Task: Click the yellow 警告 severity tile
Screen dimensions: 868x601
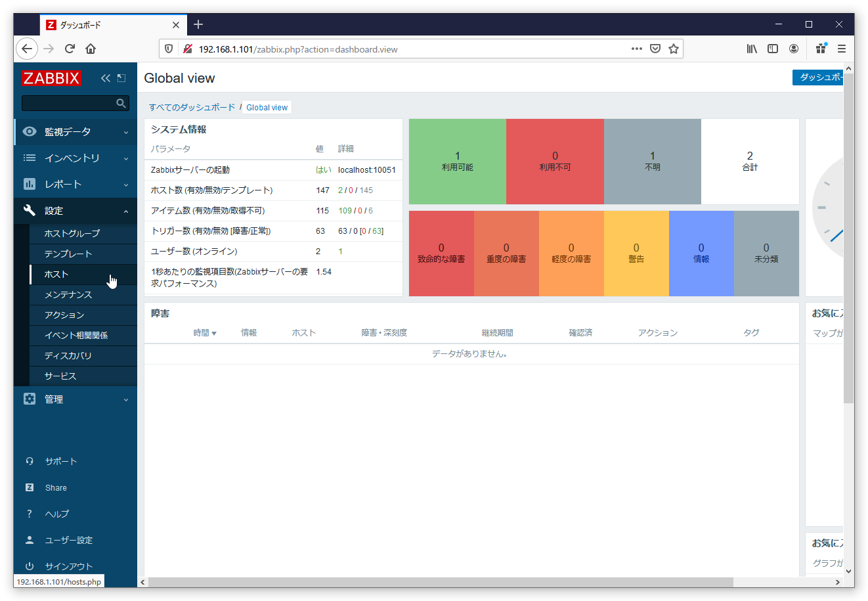Action: click(636, 254)
